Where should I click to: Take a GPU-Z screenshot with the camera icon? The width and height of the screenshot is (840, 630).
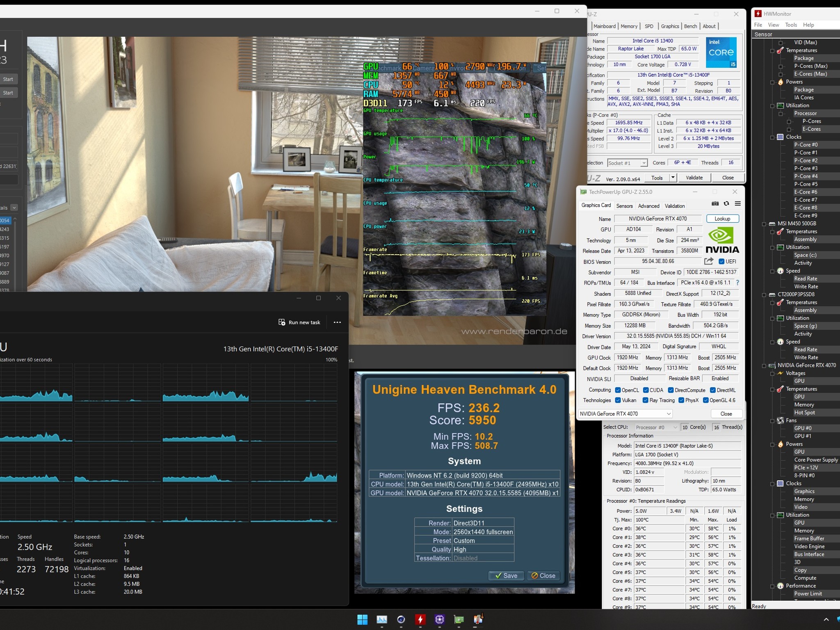(x=715, y=203)
